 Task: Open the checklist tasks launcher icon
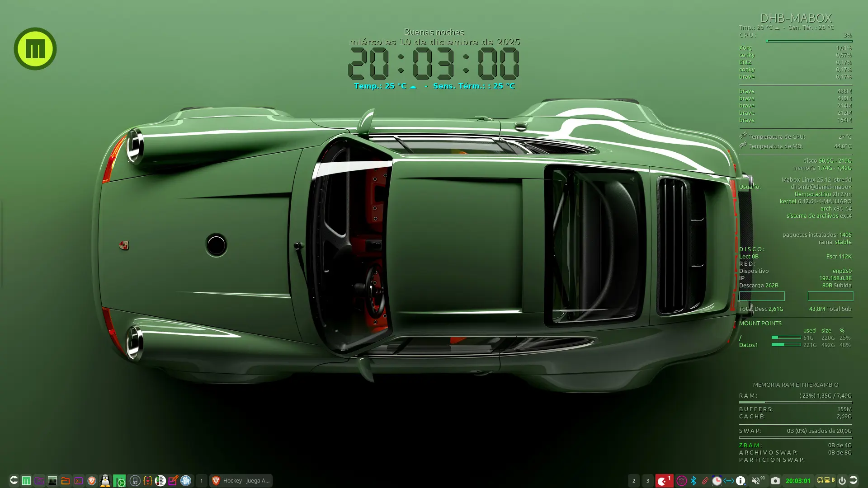coord(160,481)
